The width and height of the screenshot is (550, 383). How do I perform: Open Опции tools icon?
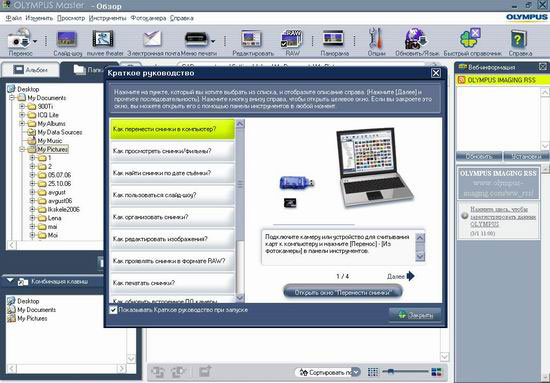tap(376, 38)
